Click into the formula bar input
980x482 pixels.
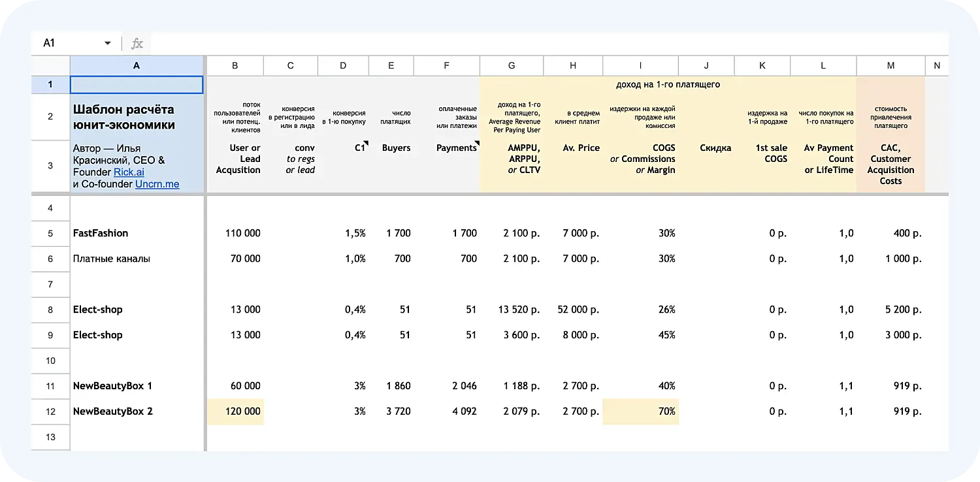[x=523, y=44]
